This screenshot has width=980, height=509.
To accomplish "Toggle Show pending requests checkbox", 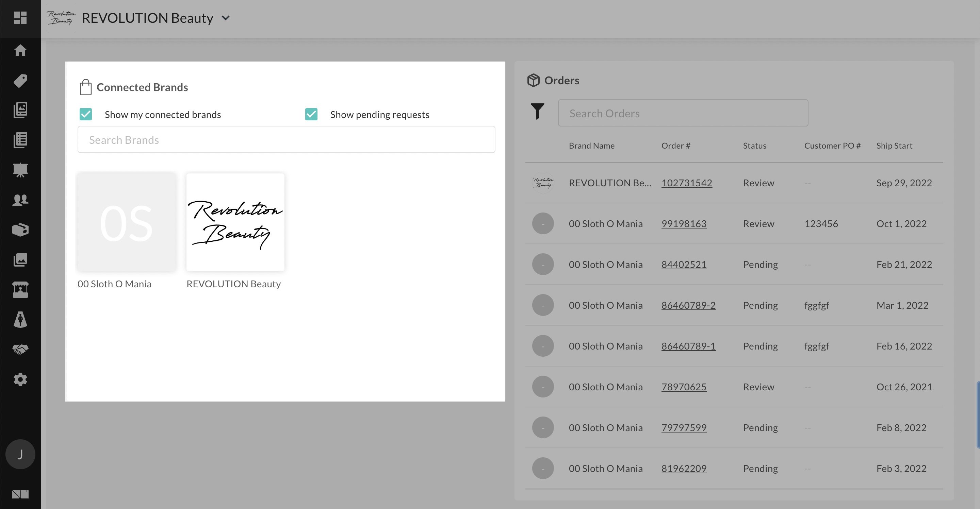I will [x=310, y=114].
